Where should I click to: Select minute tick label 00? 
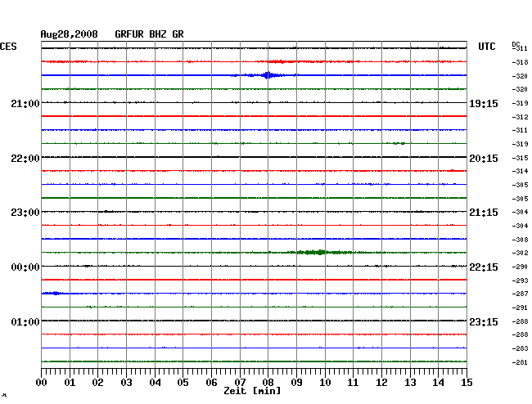tap(42, 382)
